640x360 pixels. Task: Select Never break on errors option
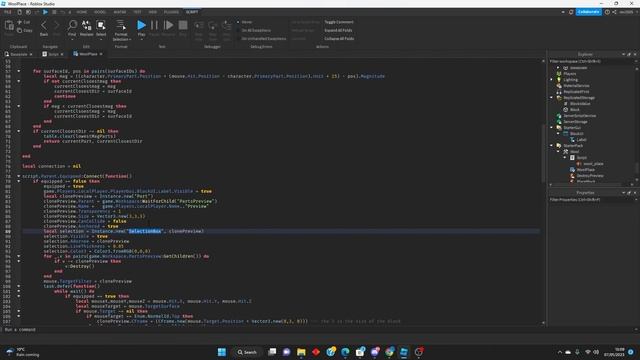245,22
